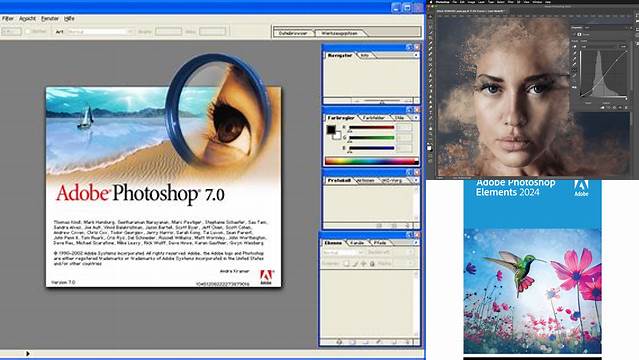Click the status bar arrow at bottom
The height and width of the screenshot is (360, 639).
(28, 353)
